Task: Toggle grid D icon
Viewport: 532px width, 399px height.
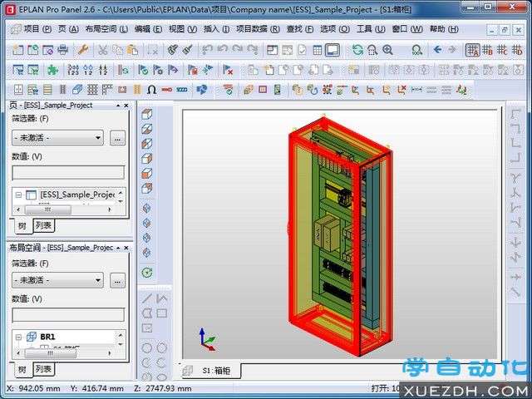Action: pos(517,50)
